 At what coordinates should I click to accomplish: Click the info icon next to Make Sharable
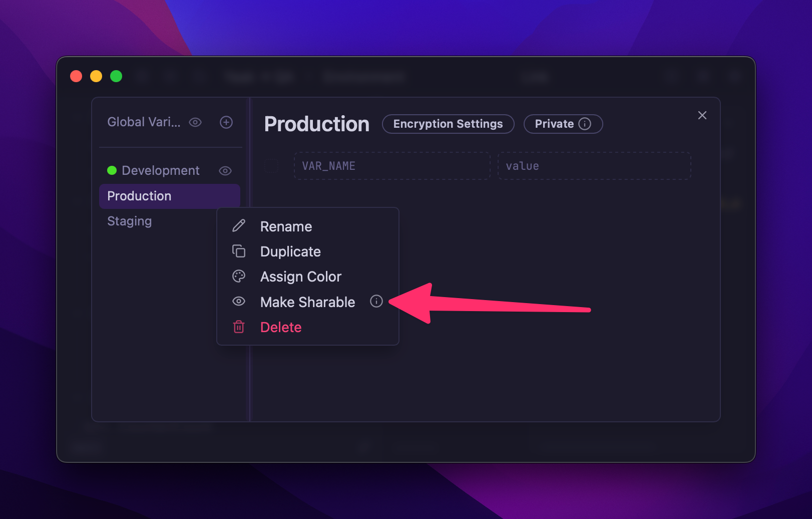pyautogui.click(x=376, y=301)
